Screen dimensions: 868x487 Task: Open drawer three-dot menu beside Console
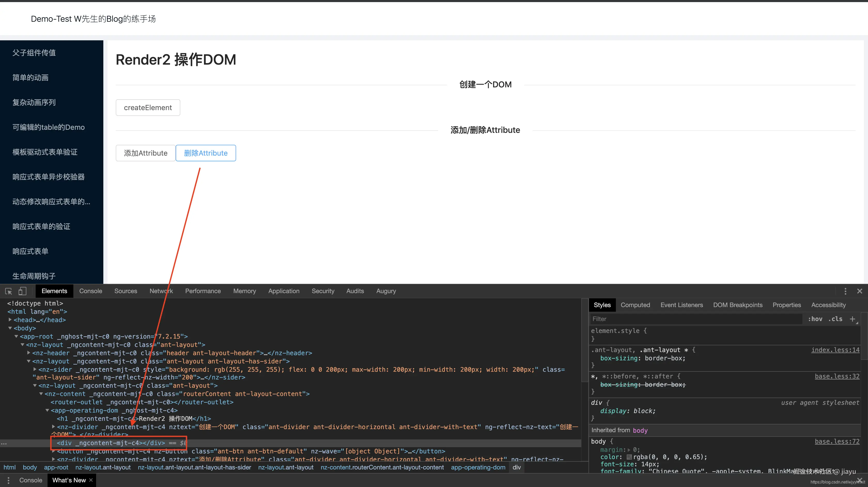[9, 480]
